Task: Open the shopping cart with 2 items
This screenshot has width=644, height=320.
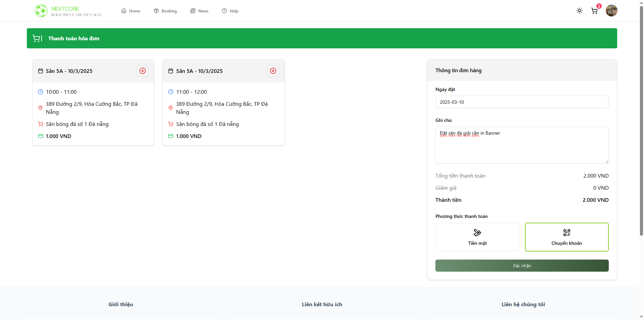Action: coord(594,11)
